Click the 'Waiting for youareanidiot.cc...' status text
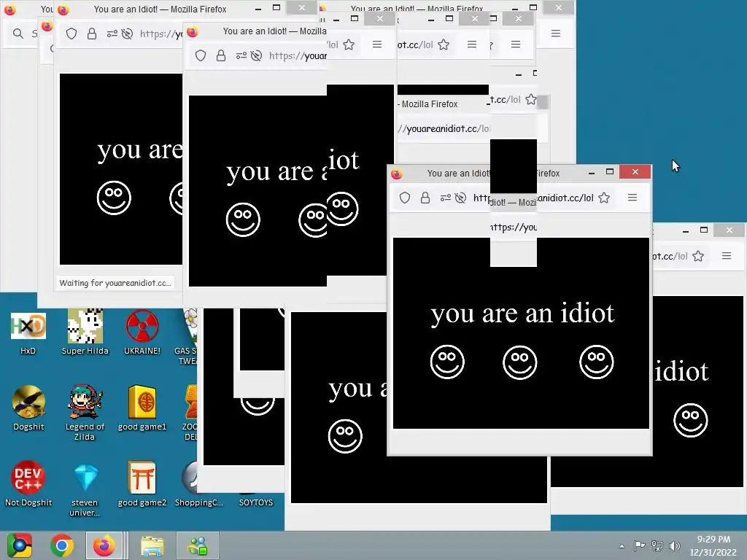This screenshot has height=560, width=747. [115, 283]
